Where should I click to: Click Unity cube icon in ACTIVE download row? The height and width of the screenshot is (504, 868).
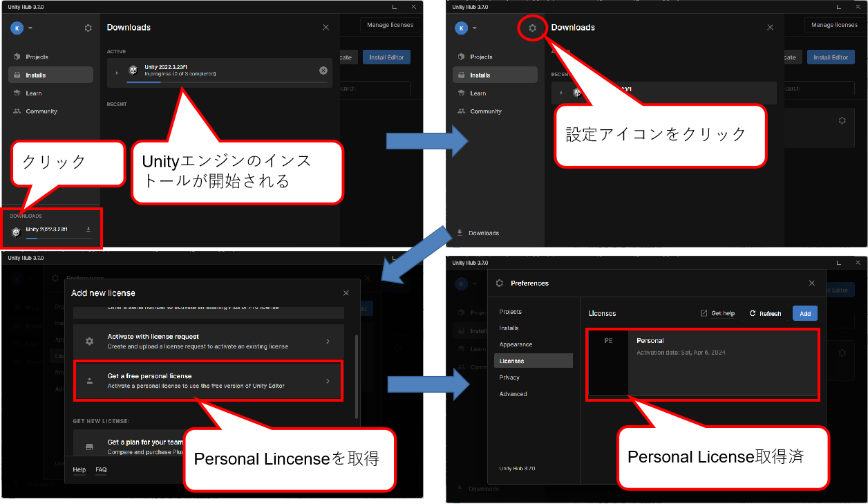tap(133, 71)
